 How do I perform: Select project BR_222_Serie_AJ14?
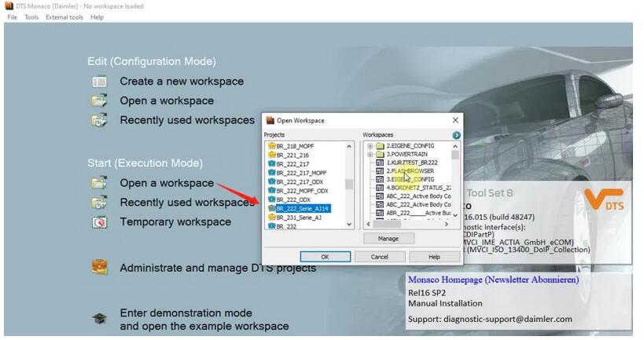pos(303,209)
